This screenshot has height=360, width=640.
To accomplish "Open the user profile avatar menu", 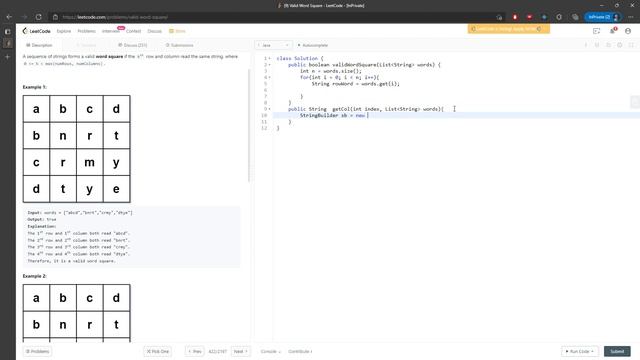I will (628, 31).
